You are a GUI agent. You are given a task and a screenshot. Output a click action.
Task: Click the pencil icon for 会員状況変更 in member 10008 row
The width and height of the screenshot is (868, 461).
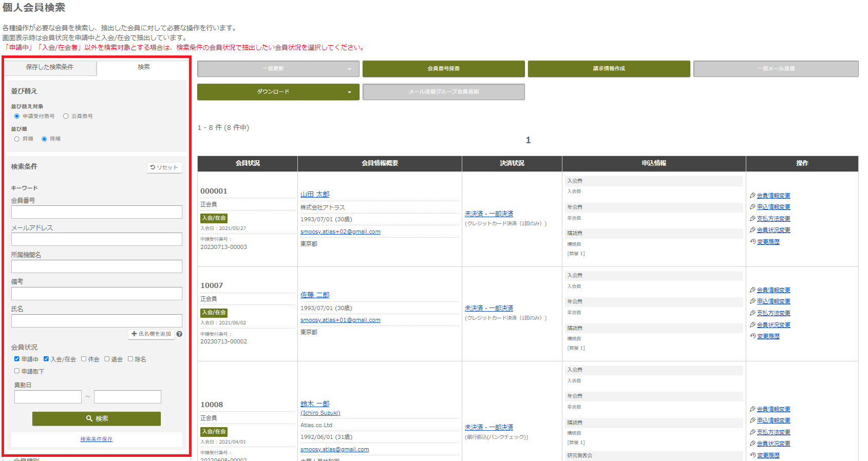(x=752, y=443)
